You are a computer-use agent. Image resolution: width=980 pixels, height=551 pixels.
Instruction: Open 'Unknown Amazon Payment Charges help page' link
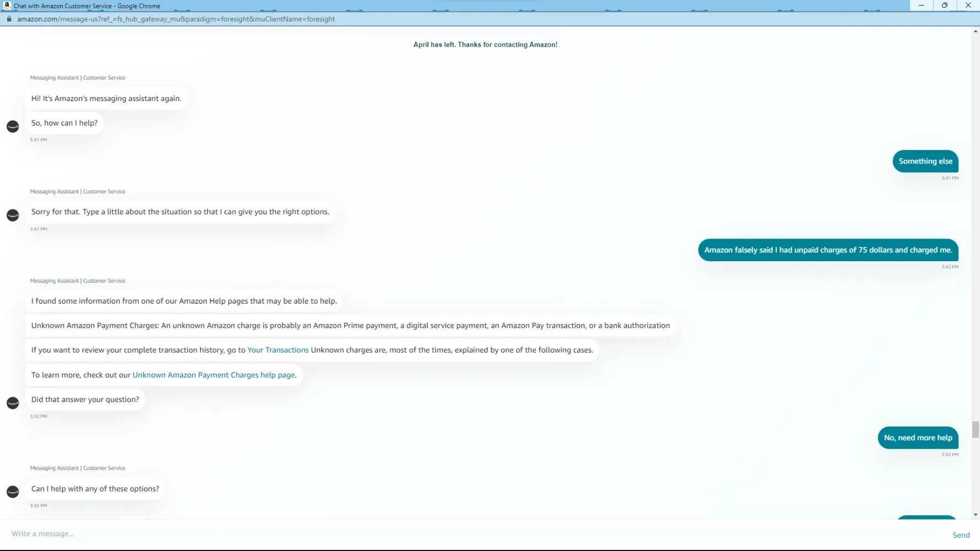214,375
